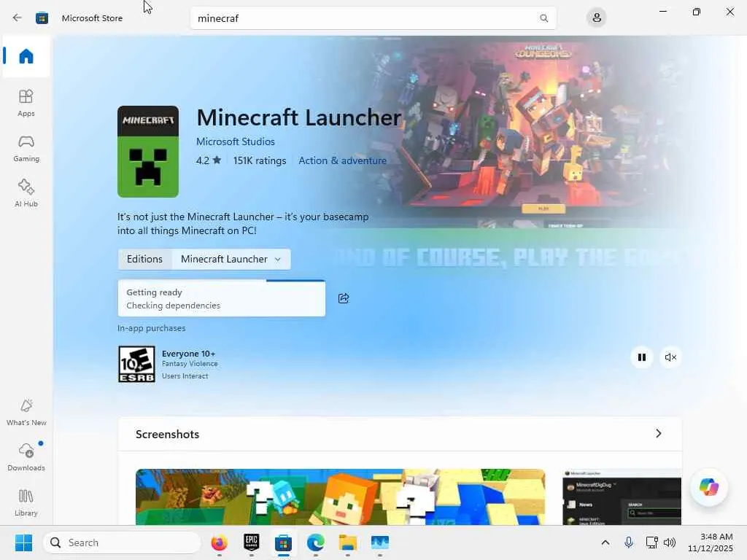747x560 pixels.
Task: Open Action & adventure category link
Action: [x=343, y=160]
